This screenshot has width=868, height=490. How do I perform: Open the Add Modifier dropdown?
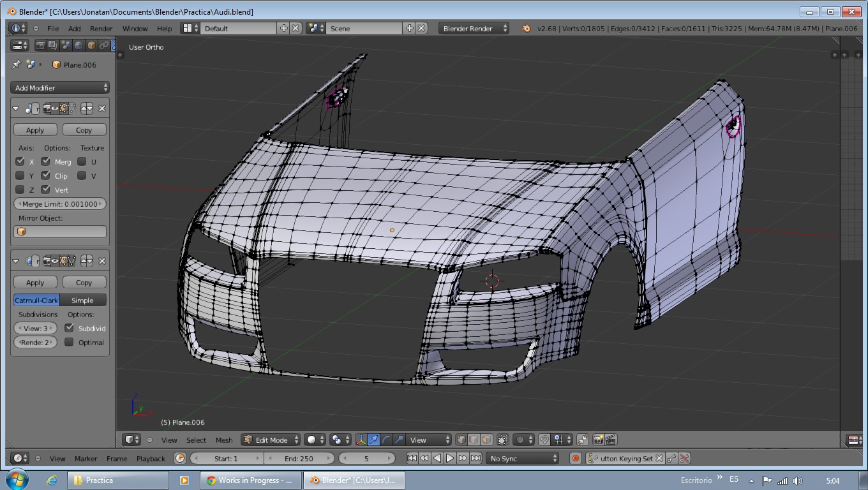(x=60, y=88)
